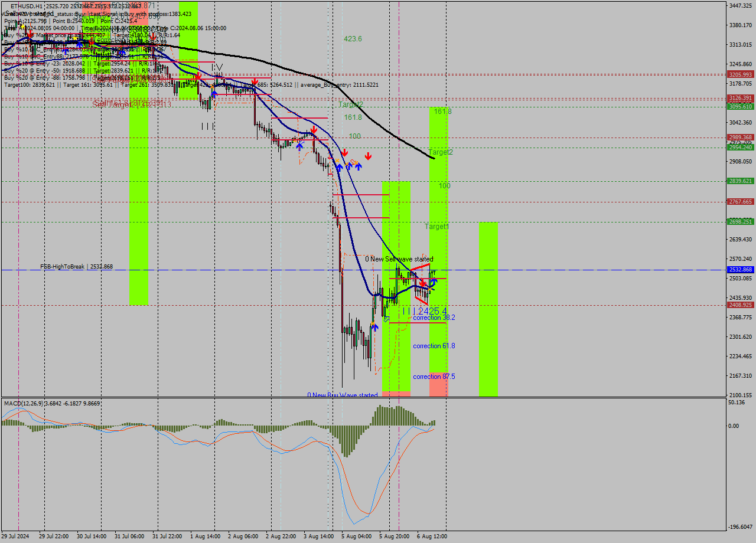Click the blue buy arrow near the 5 Aug low

376,328
